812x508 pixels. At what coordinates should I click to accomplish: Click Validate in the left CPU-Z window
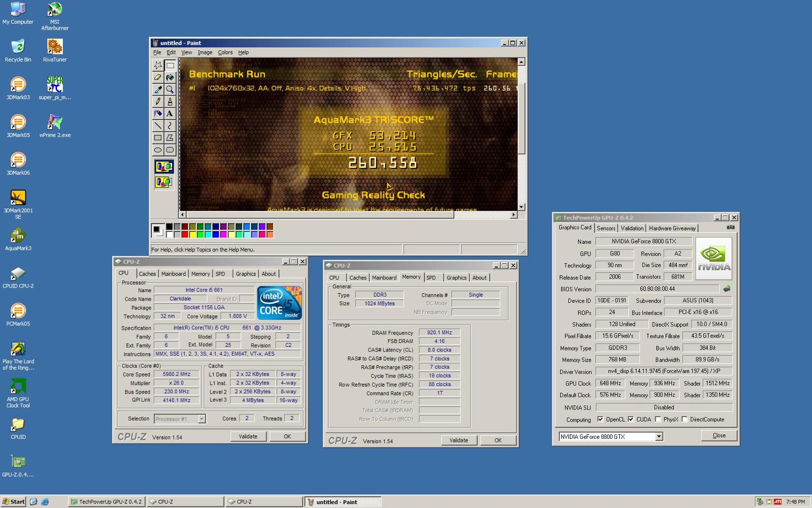pyautogui.click(x=248, y=436)
